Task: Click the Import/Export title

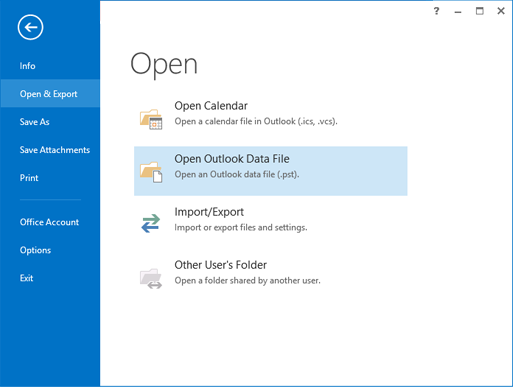Action: 209,212
